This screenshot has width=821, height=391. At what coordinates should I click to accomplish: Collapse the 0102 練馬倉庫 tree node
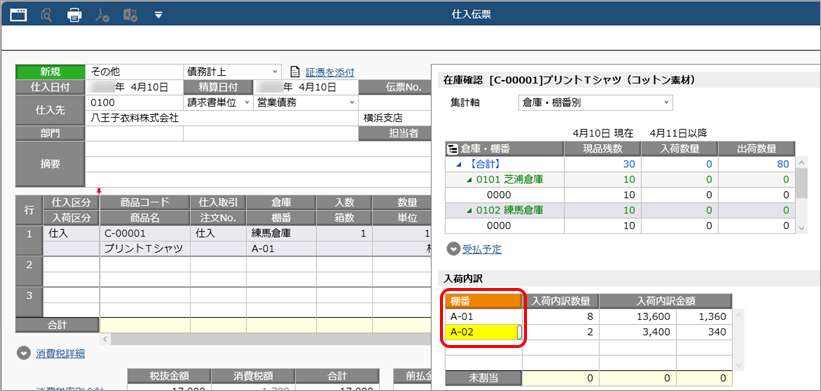(470, 211)
